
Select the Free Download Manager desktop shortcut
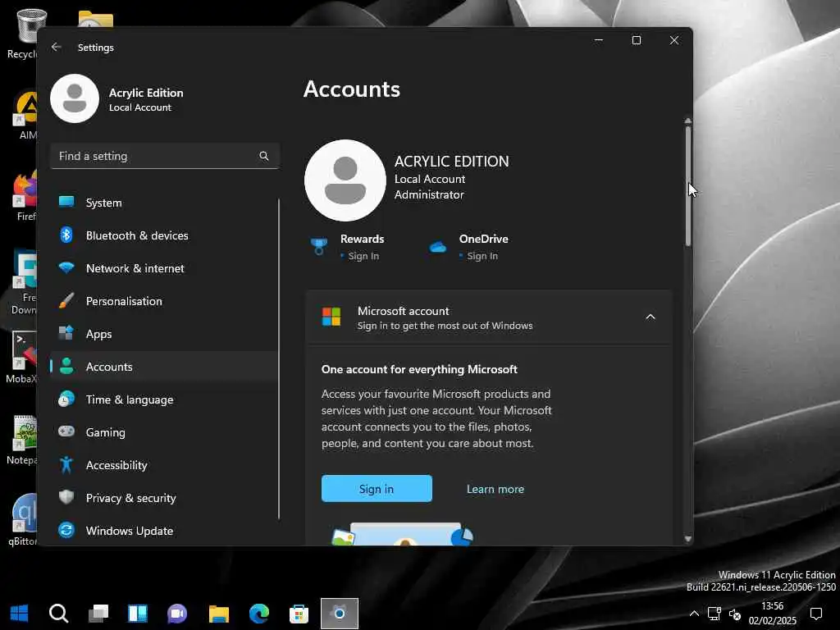coord(24,282)
